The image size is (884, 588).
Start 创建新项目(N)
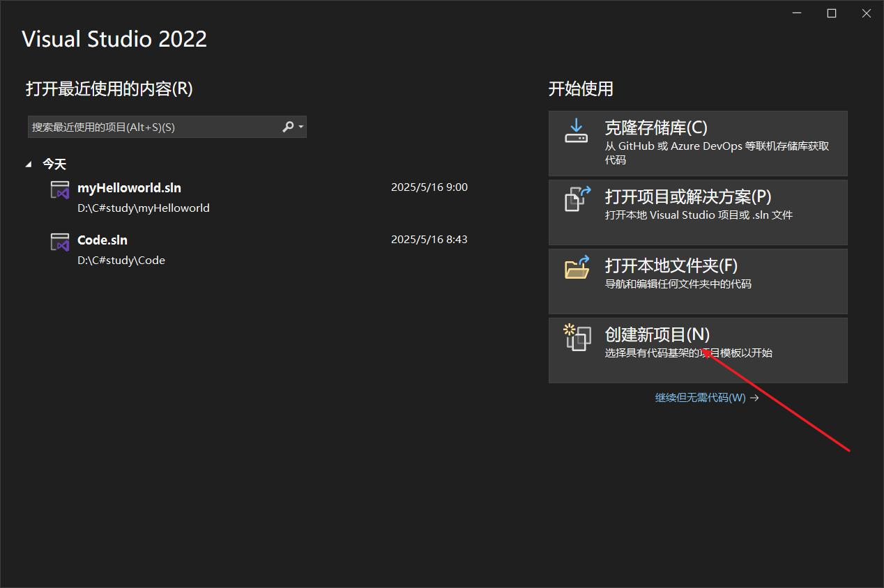tap(698, 350)
